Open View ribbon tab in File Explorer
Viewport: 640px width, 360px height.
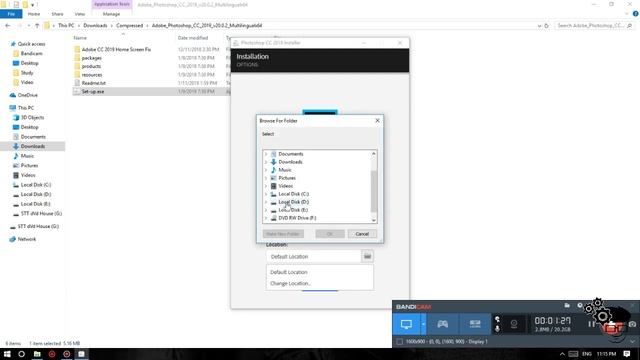click(x=80, y=14)
